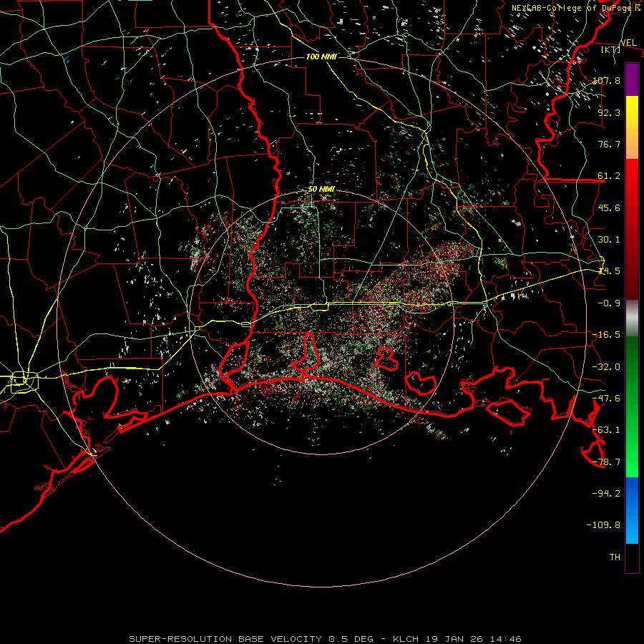Select the -109.8 scale value
644x644 pixels.
click(603, 525)
